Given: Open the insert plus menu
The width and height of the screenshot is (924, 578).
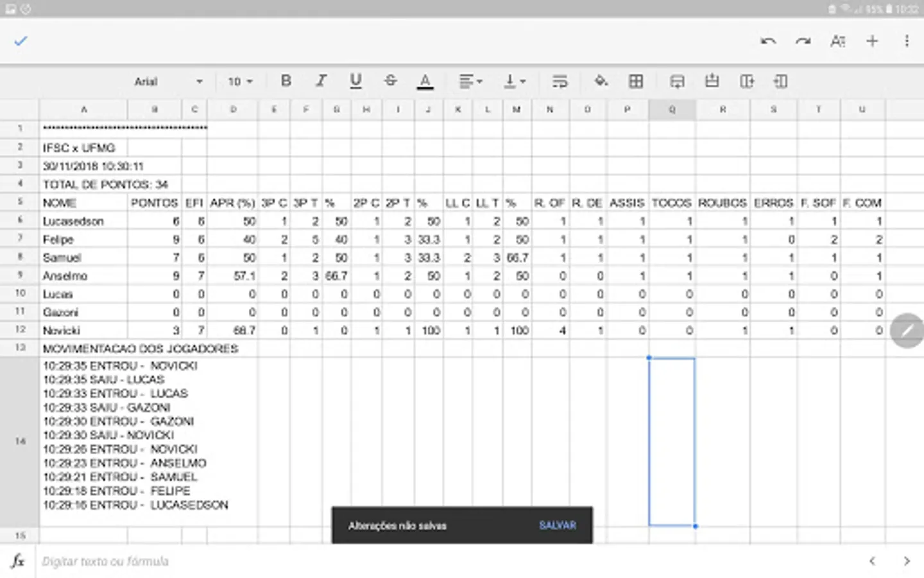Looking at the screenshot, I should (x=872, y=41).
